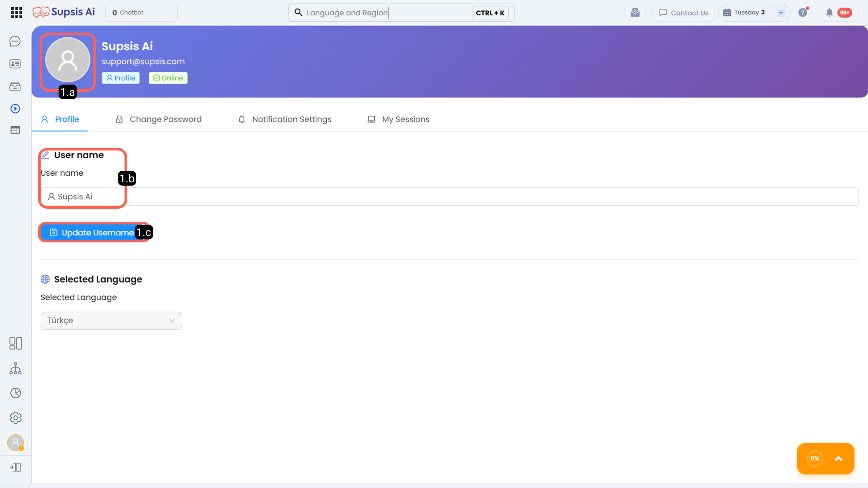Click the Selected Language section heading
Image resolution: width=868 pixels, height=488 pixels.
(98, 279)
